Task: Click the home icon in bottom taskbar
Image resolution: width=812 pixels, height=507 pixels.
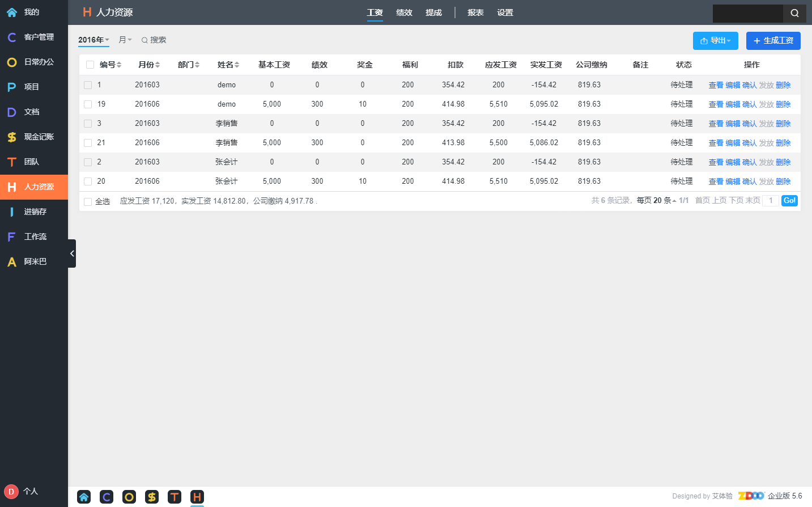Action: 84,497
